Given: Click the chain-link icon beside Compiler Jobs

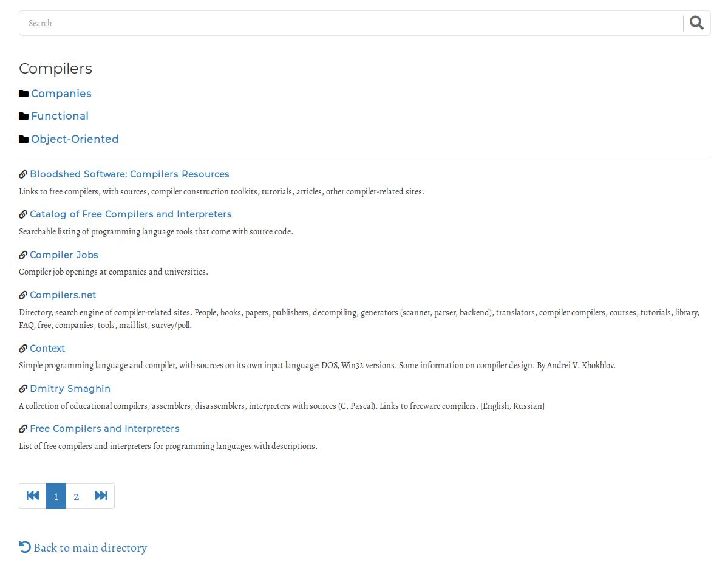Looking at the screenshot, I should pos(23,255).
